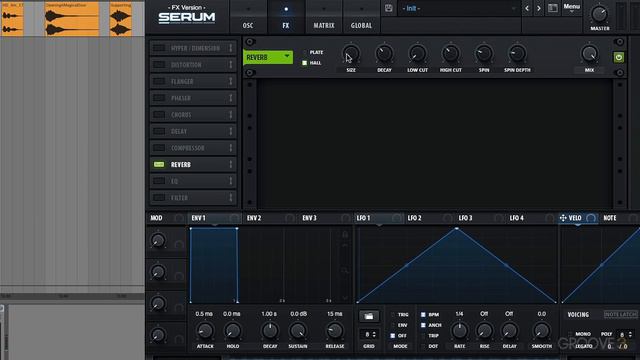This screenshot has width=640, height=360.
Task: Switch to the MATRIX tab
Action: click(324, 17)
